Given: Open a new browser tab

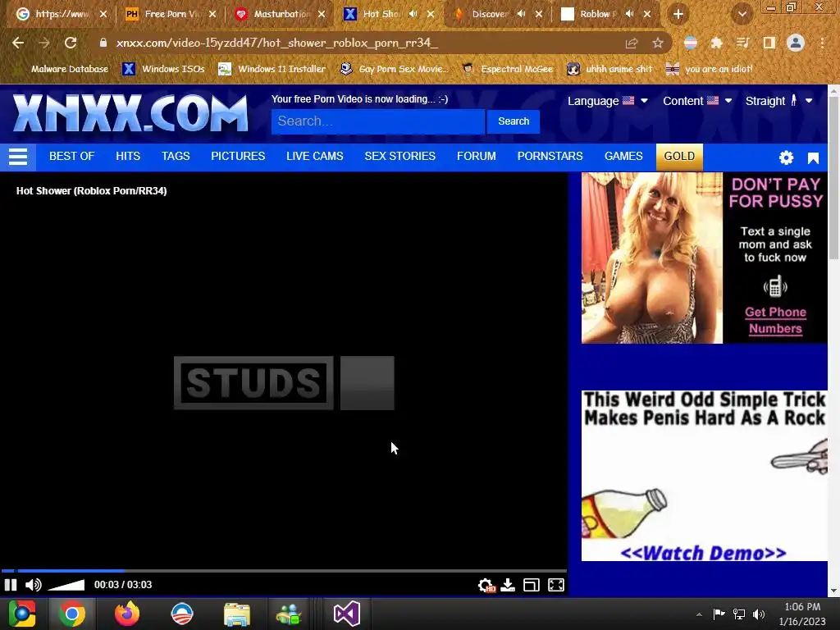Looking at the screenshot, I should point(678,15).
